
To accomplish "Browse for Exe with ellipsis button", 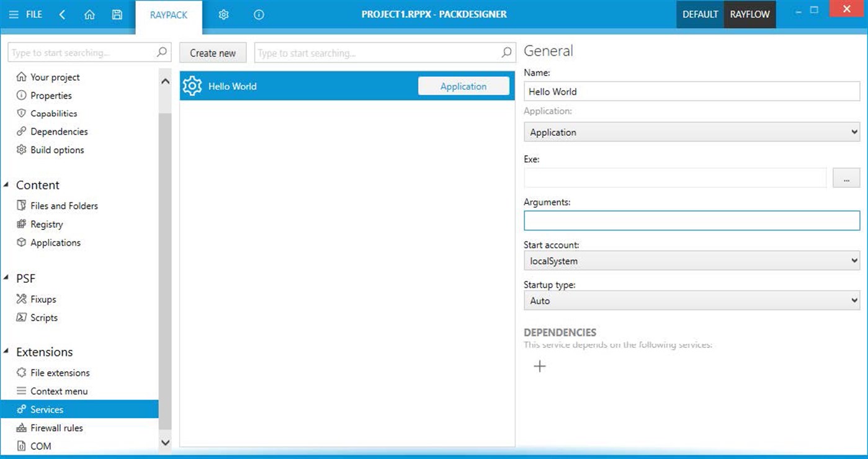I will click(846, 178).
